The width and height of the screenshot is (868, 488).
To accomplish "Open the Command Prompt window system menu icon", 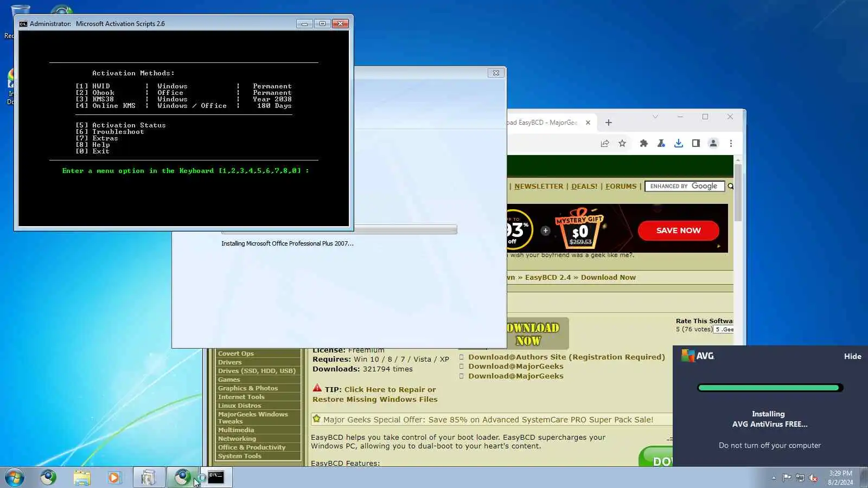I will (23, 24).
